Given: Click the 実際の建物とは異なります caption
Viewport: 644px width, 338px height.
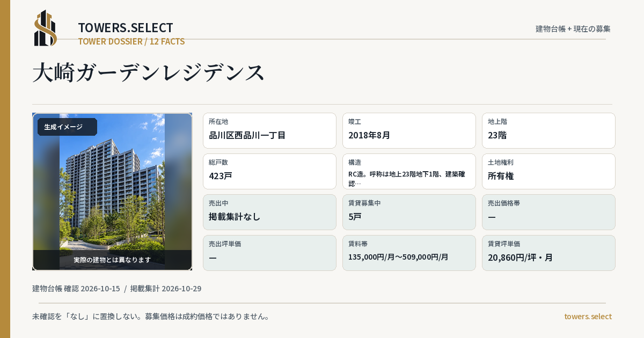Looking at the screenshot, I should point(112,260).
